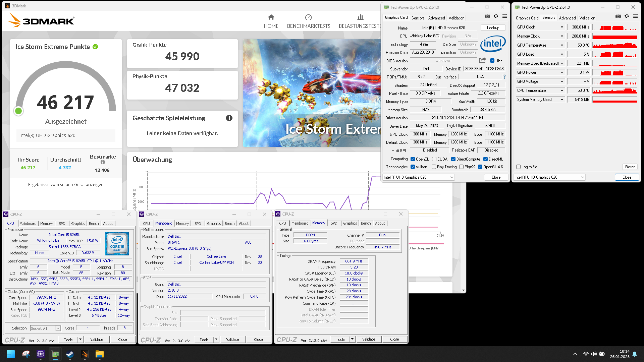Viewport: 644px width, 362px height.
Task: Click the 3DMark results scrollbar down arrow
Action: click(x=463, y=290)
